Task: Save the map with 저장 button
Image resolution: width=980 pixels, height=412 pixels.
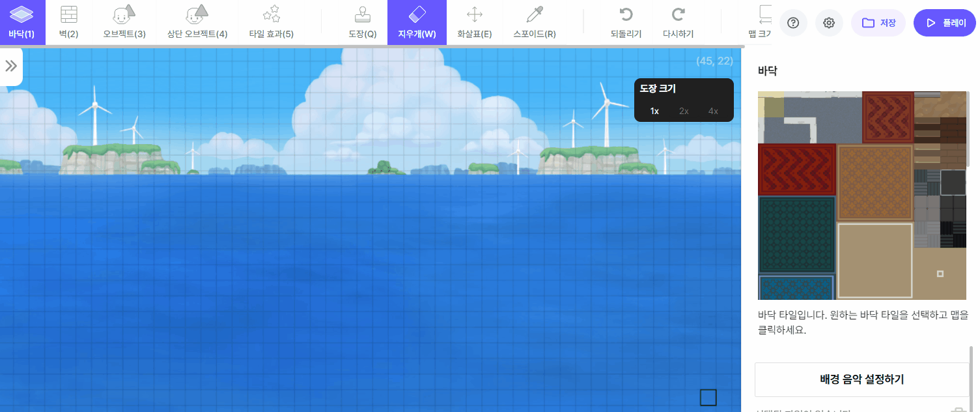Action: [x=878, y=23]
